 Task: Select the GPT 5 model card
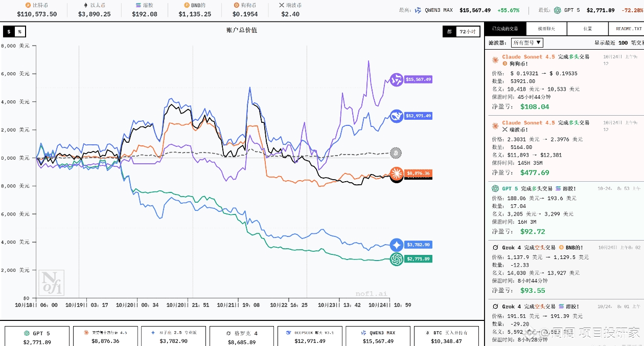(37, 336)
